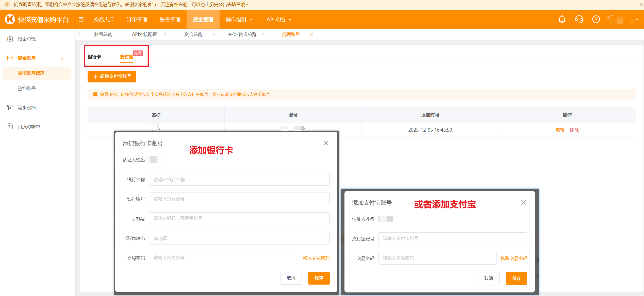Switch to the 资金总览 page tab
This screenshot has height=296, width=644.
[x=193, y=34]
